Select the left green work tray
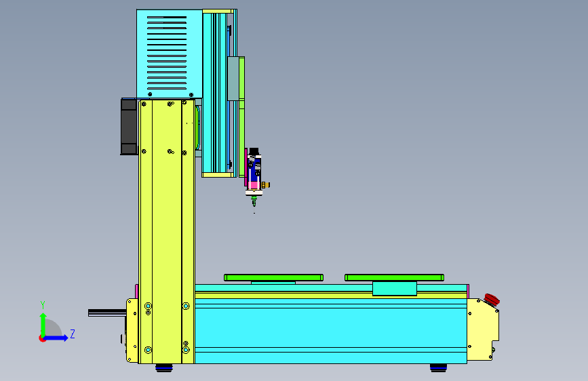 (273, 277)
